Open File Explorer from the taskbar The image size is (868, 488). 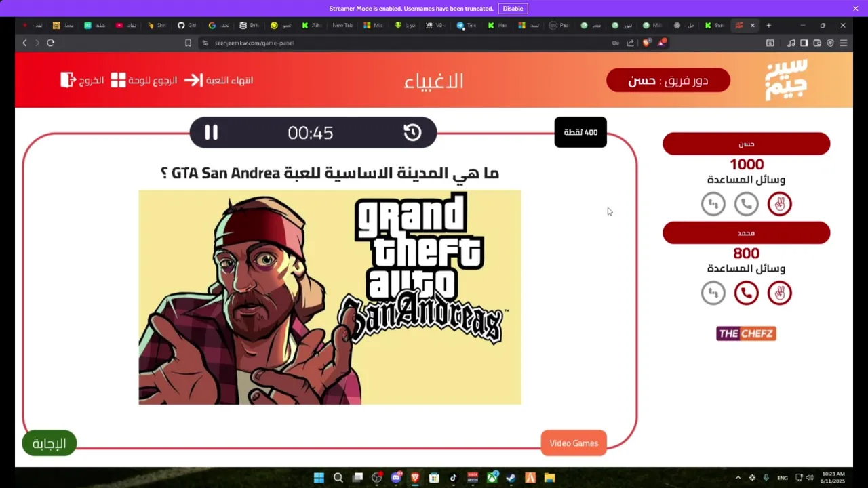point(549,478)
